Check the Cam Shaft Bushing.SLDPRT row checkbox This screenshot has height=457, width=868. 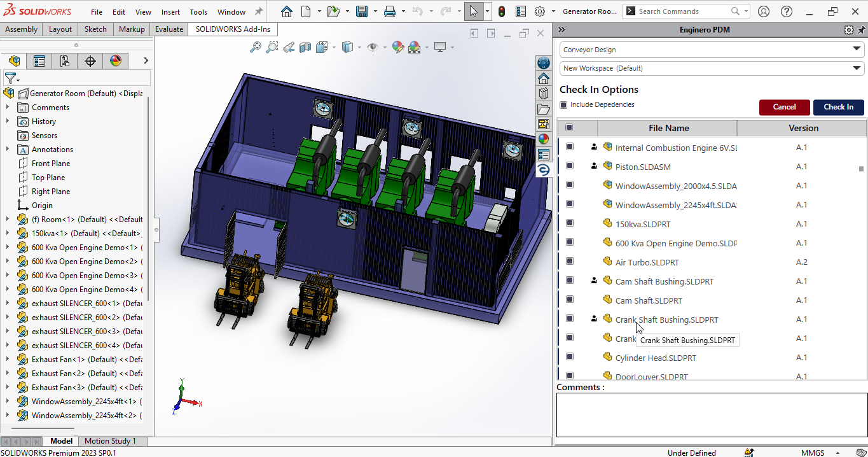[570, 281]
